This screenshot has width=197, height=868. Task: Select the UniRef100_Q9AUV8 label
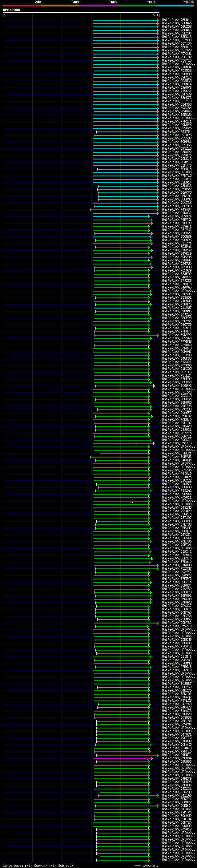177,88
